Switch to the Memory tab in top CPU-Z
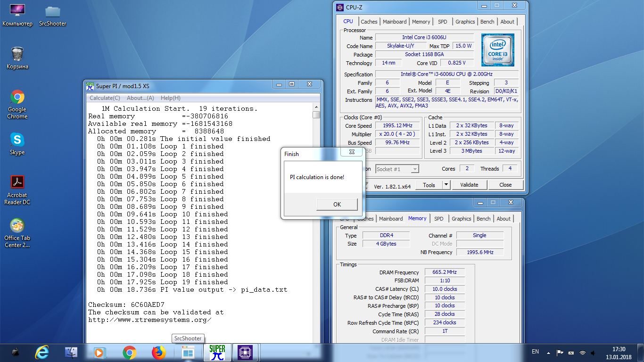 [421, 22]
